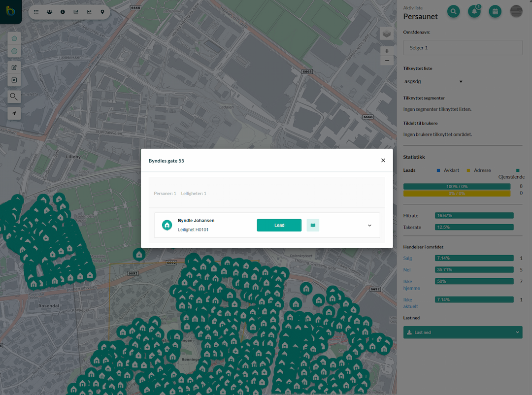Viewport: 532px width, 395px height.
Task: Click the book icon next to Lead
Action: pyautogui.click(x=313, y=225)
